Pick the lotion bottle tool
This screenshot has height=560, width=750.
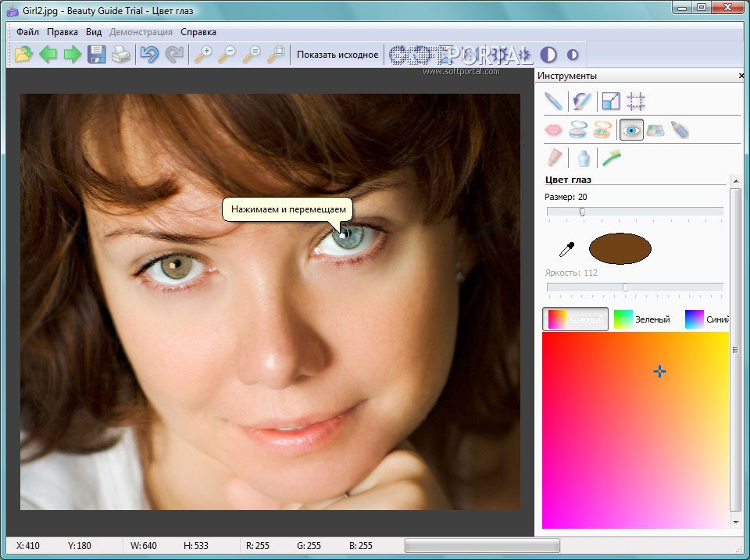coord(583,158)
